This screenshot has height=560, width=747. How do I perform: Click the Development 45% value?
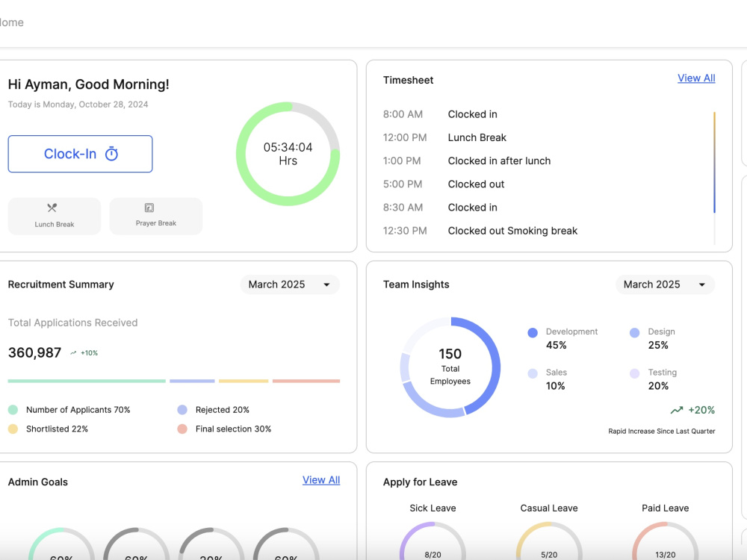coord(556,345)
